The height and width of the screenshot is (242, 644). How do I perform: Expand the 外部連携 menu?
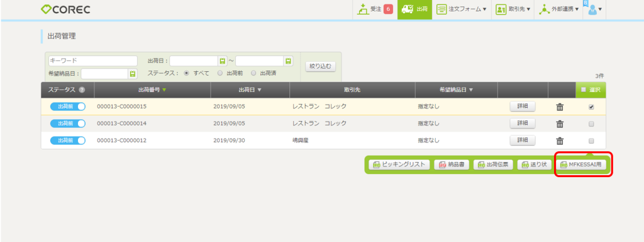point(558,9)
